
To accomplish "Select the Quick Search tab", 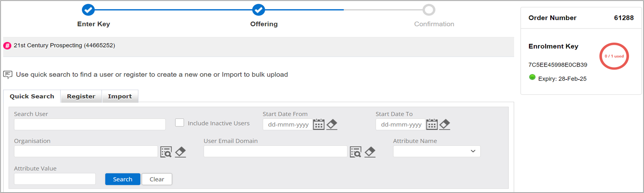I will click(32, 96).
